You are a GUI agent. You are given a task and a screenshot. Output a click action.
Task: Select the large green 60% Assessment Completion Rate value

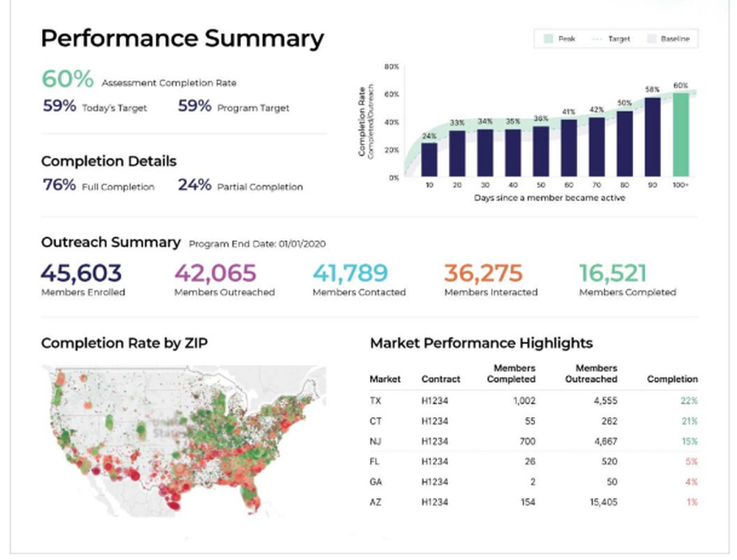(x=68, y=78)
